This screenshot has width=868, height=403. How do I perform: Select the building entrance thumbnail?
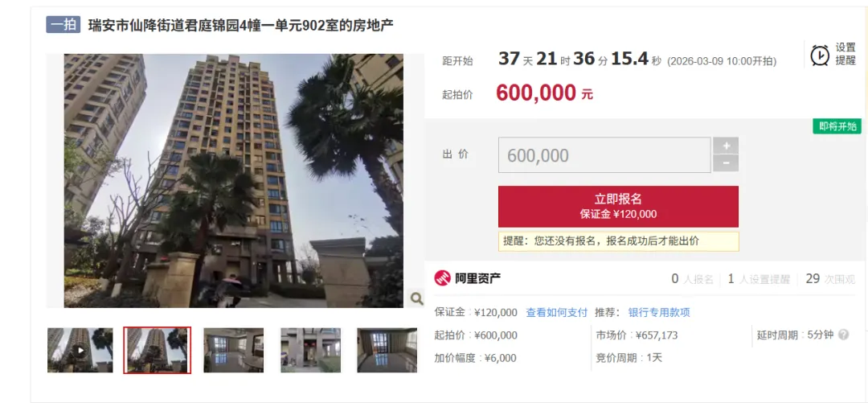click(x=310, y=351)
